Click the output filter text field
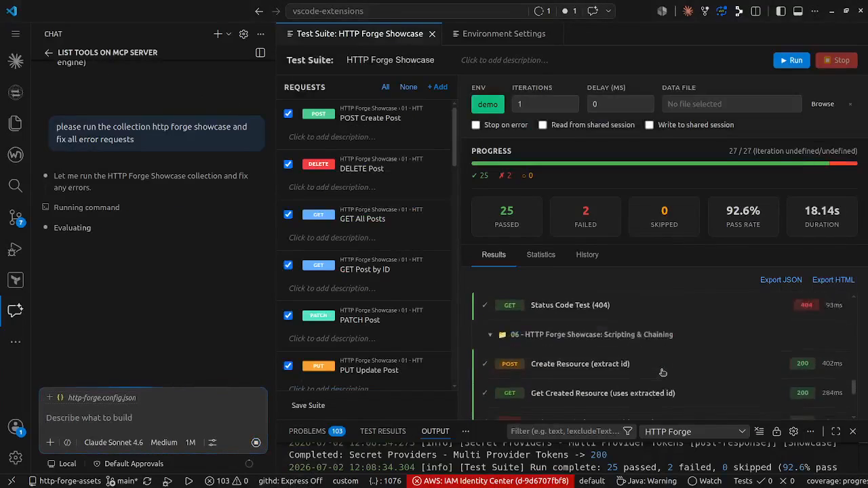 pyautogui.click(x=565, y=431)
